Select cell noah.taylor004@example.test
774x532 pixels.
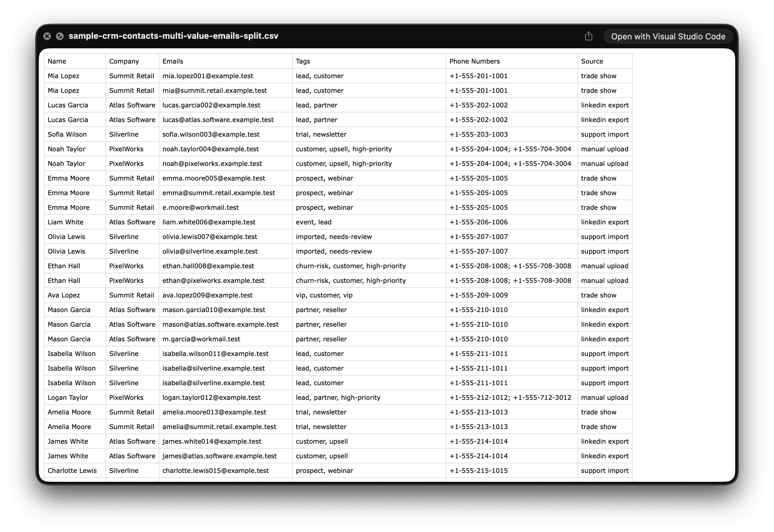(226, 149)
